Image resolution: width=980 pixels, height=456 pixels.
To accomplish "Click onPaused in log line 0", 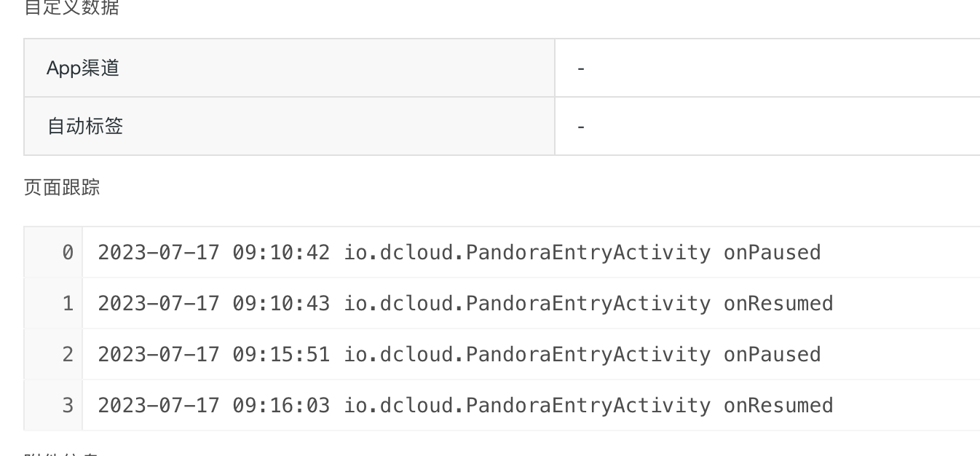I will pos(772,252).
